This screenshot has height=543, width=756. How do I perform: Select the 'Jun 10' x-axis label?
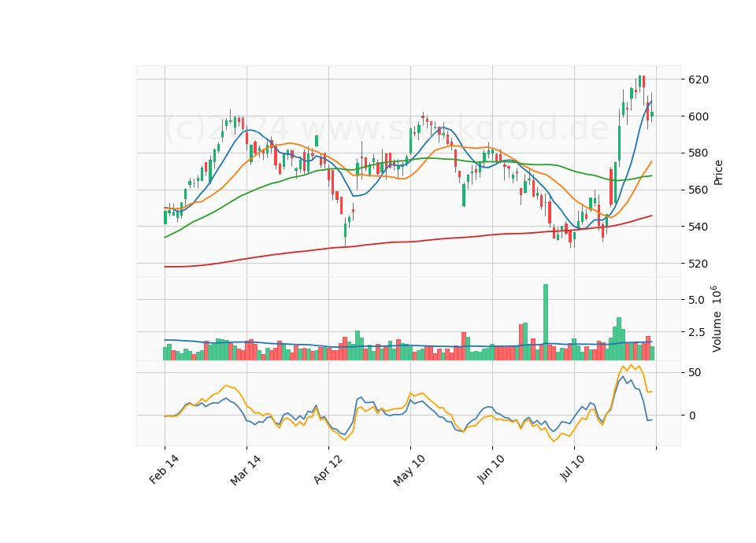click(x=491, y=469)
